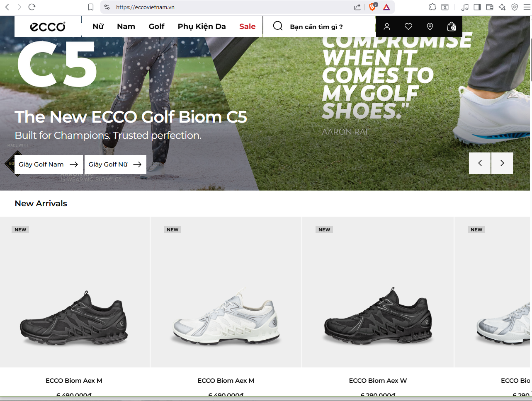Image resolution: width=532 pixels, height=401 pixels.
Task: Open the user account icon
Action: point(386,27)
